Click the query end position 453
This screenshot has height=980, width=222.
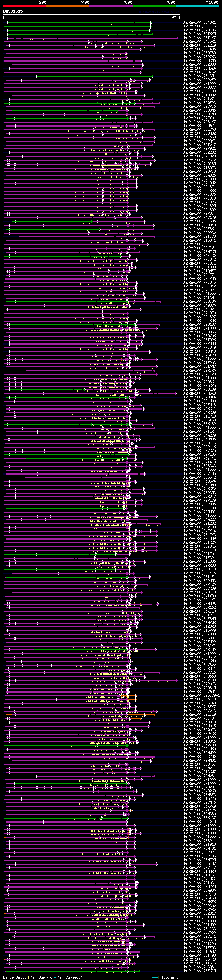click(x=175, y=17)
